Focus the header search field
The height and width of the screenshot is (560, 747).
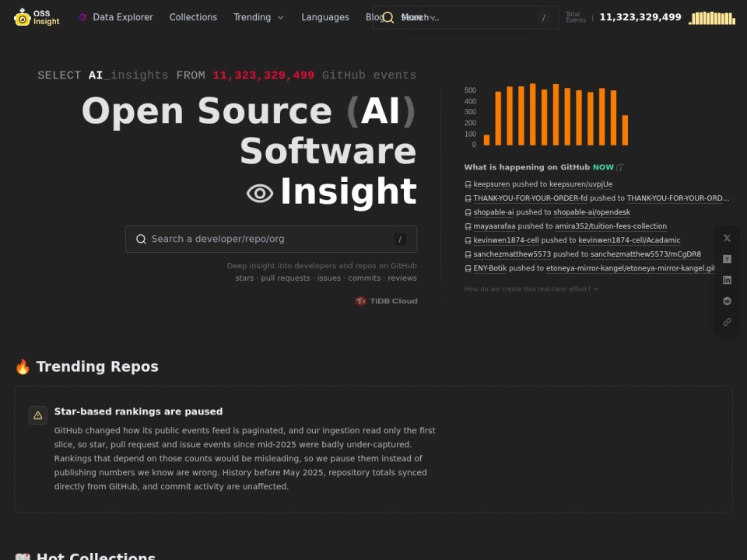click(465, 18)
